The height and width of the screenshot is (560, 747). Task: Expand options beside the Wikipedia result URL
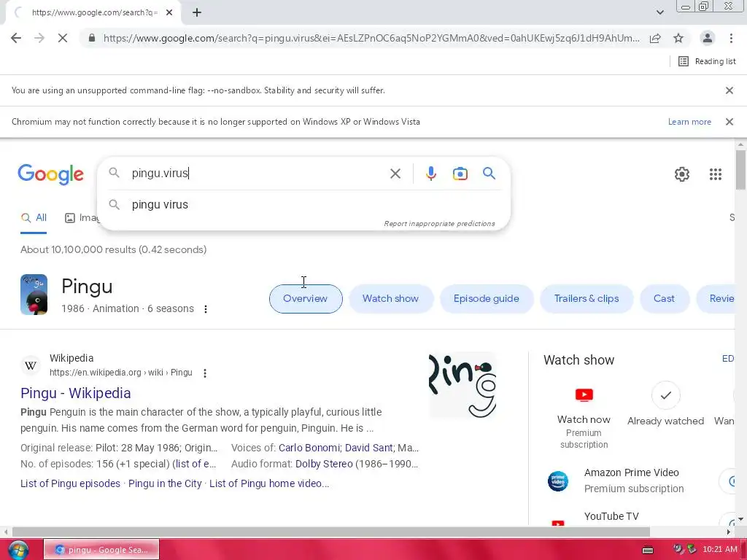[x=205, y=373]
